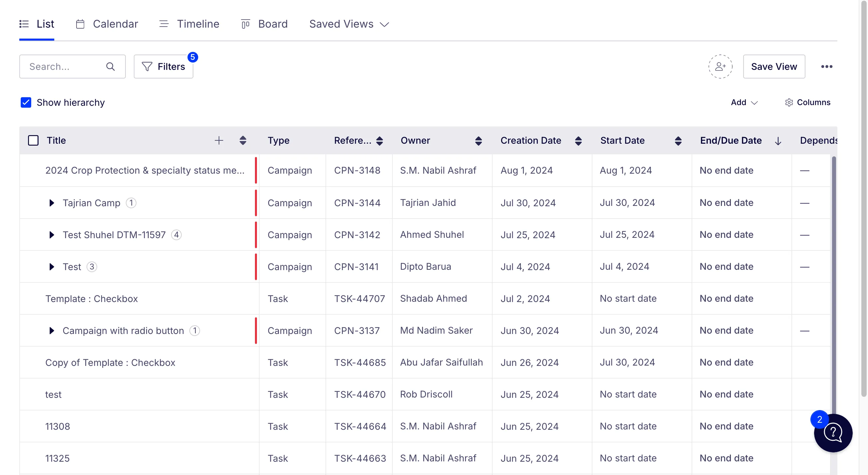
Task: Tick the select-all checkbox beside Title
Action: 33,140
